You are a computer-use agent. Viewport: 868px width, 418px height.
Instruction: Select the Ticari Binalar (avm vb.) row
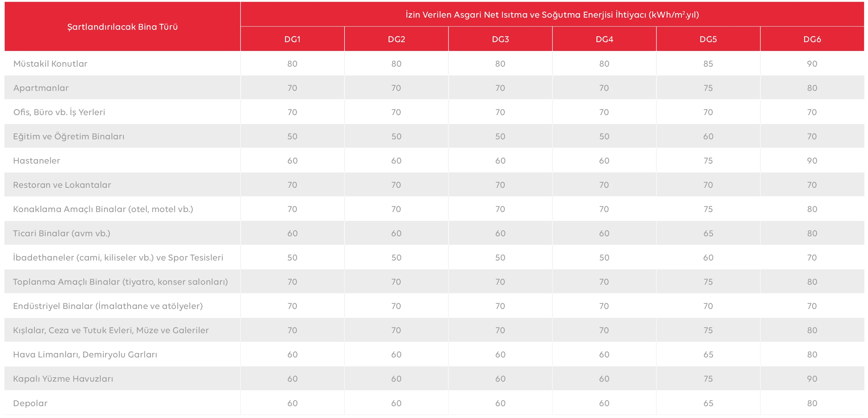tap(62, 234)
